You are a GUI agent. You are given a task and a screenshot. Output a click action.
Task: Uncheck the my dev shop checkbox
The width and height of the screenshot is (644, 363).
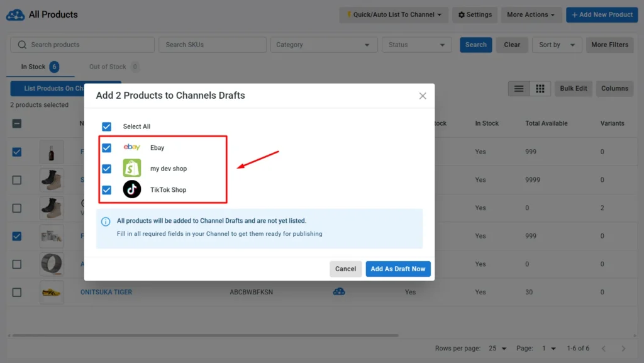106,169
